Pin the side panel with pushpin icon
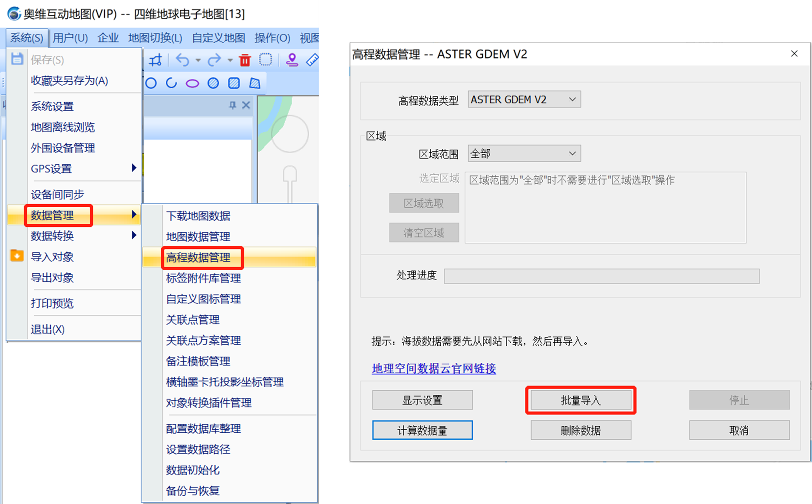This screenshot has width=812, height=504. coord(233,105)
